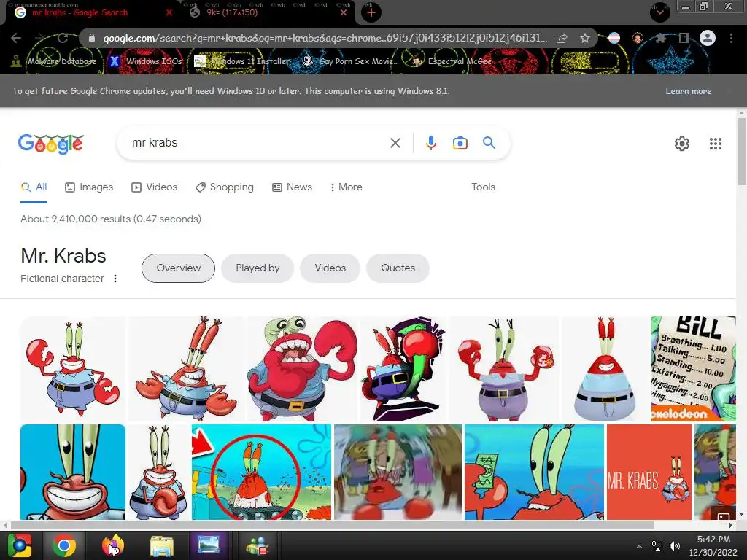Go back with browser back arrow
Image resolution: width=747 pixels, height=560 pixels.
pos(16,38)
